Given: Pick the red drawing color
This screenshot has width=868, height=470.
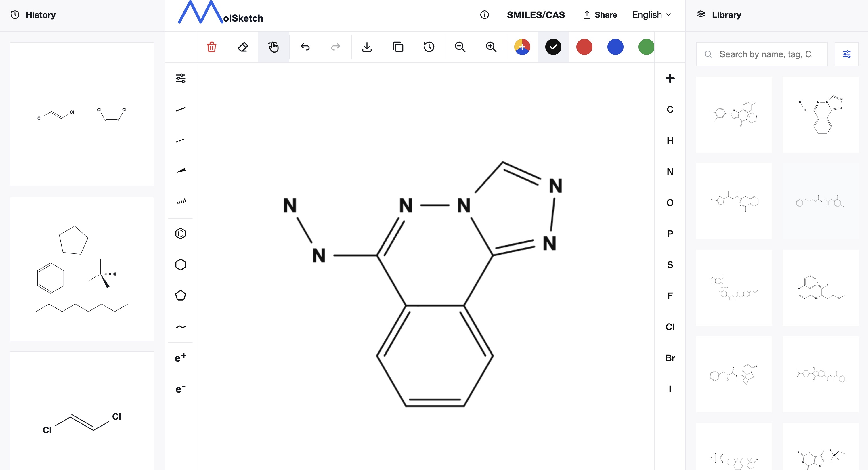Looking at the screenshot, I should pyautogui.click(x=584, y=47).
